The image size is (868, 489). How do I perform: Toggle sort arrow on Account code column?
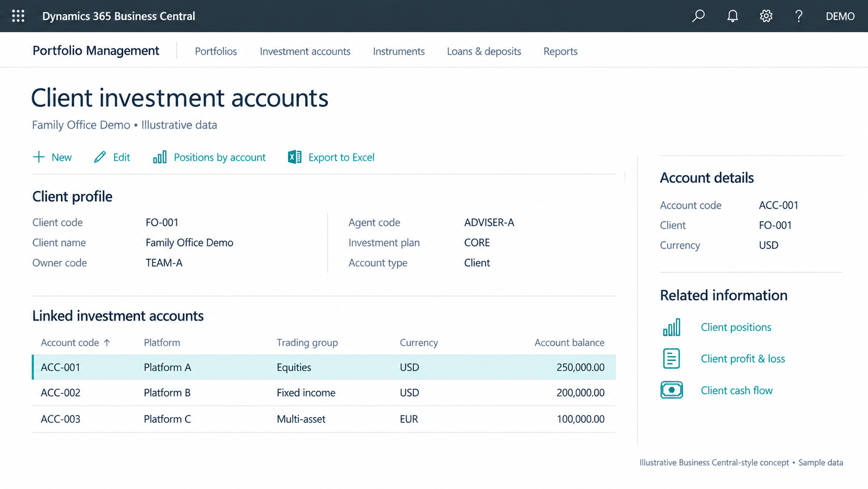pyautogui.click(x=107, y=342)
